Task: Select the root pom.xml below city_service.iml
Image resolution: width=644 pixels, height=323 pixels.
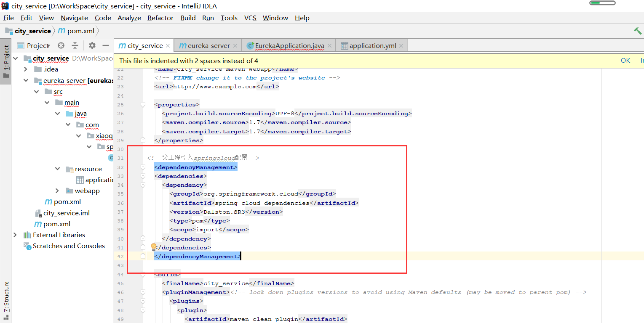Action: coord(52,224)
